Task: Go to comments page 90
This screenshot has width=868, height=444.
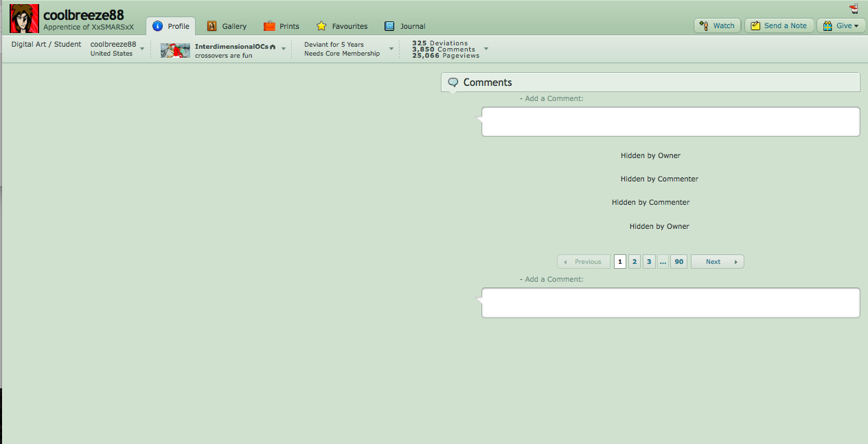Action: [679, 262]
